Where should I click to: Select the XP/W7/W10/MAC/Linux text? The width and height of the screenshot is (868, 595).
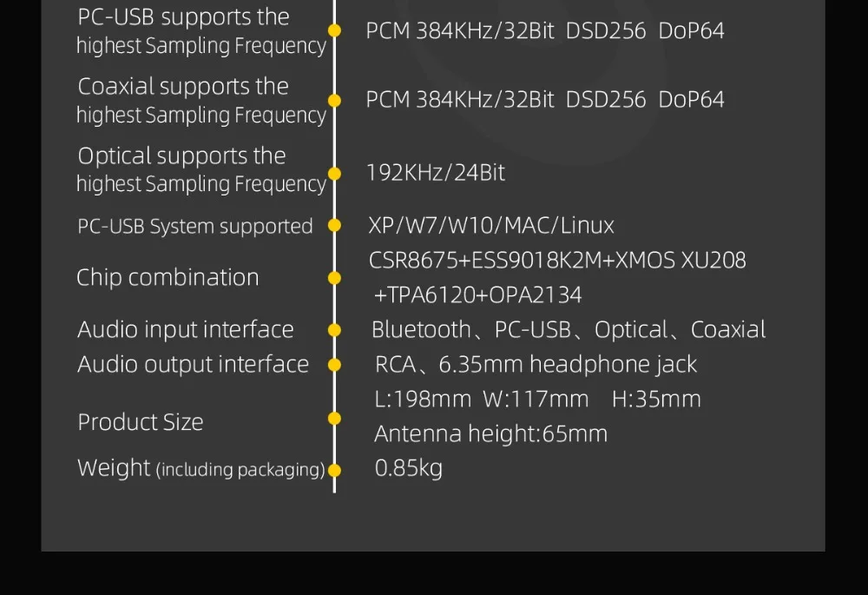point(491,226)
